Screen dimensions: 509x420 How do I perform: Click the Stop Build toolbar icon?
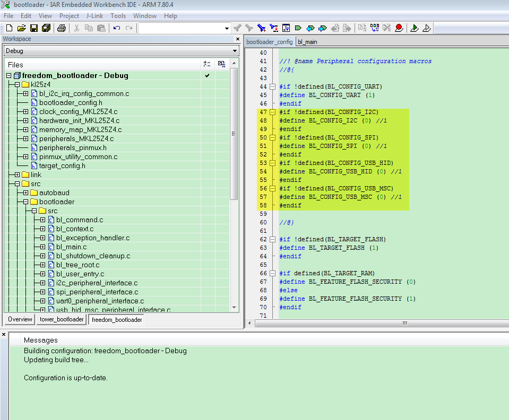[x=386, y=28]
